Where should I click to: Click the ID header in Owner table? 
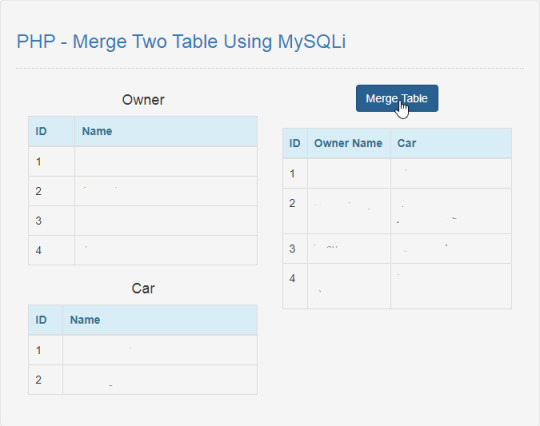pos(41,131)
